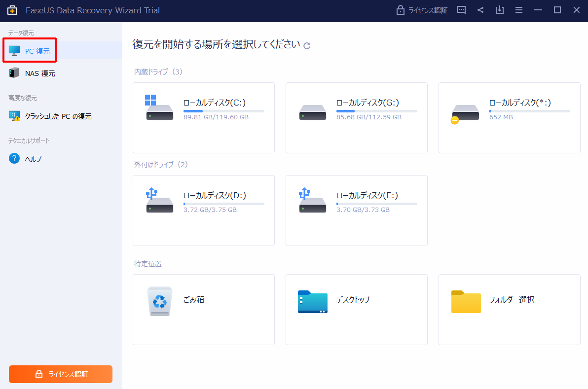Select NAS 復元 in the sidebar
Screen dimensions: 588x389
(x=39, y=73)
